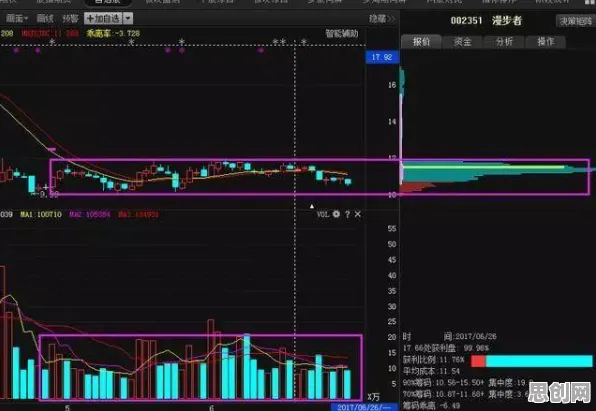Click the 9.99 low price label
Screen dimensions: 596x411
coord(49,195)
